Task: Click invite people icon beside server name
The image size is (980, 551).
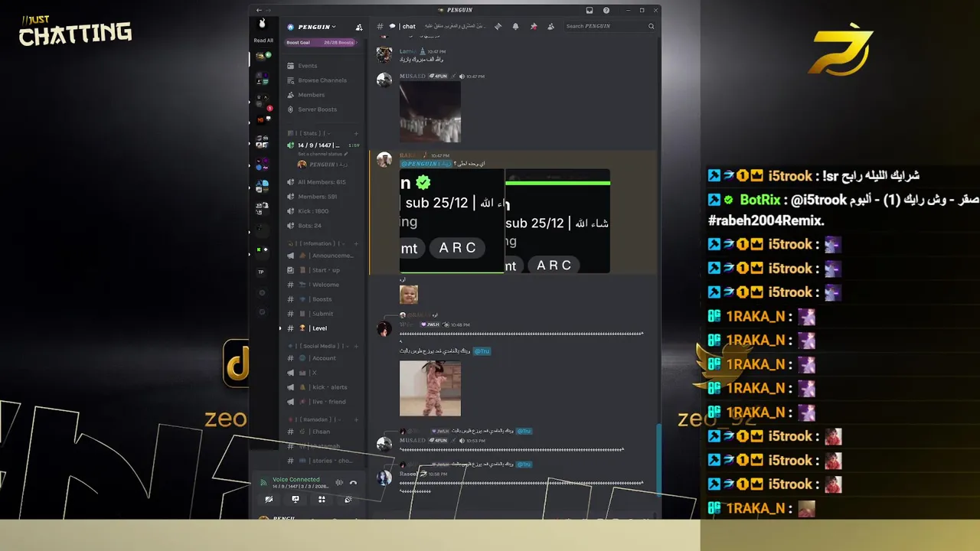Action: pyautogui.click(x=359, y=27)
